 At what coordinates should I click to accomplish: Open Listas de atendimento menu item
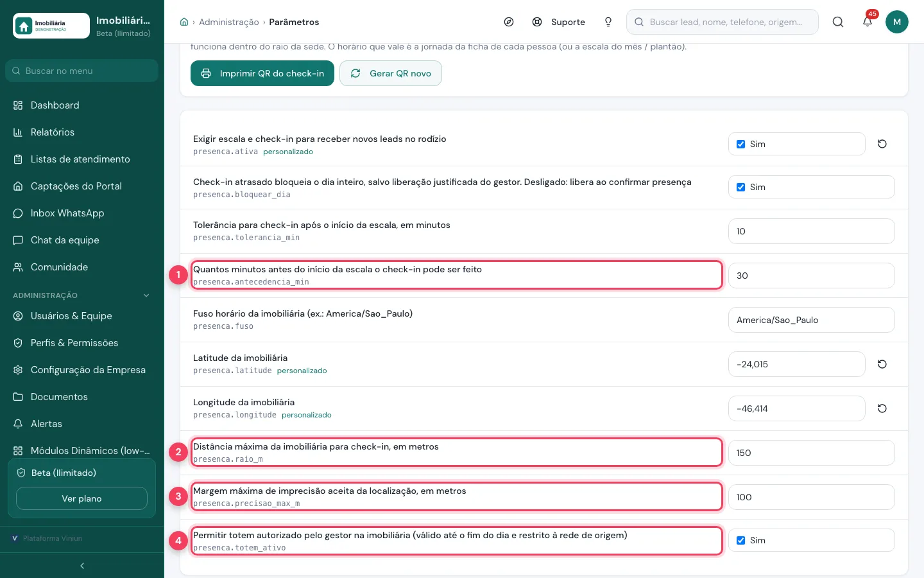(82, 159)
